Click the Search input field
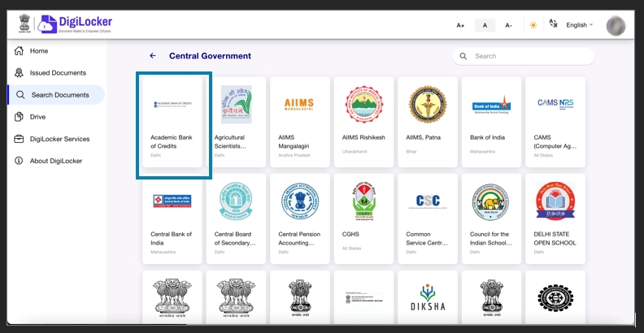Screen dimensions: 644x333 (x=524, y=56)
